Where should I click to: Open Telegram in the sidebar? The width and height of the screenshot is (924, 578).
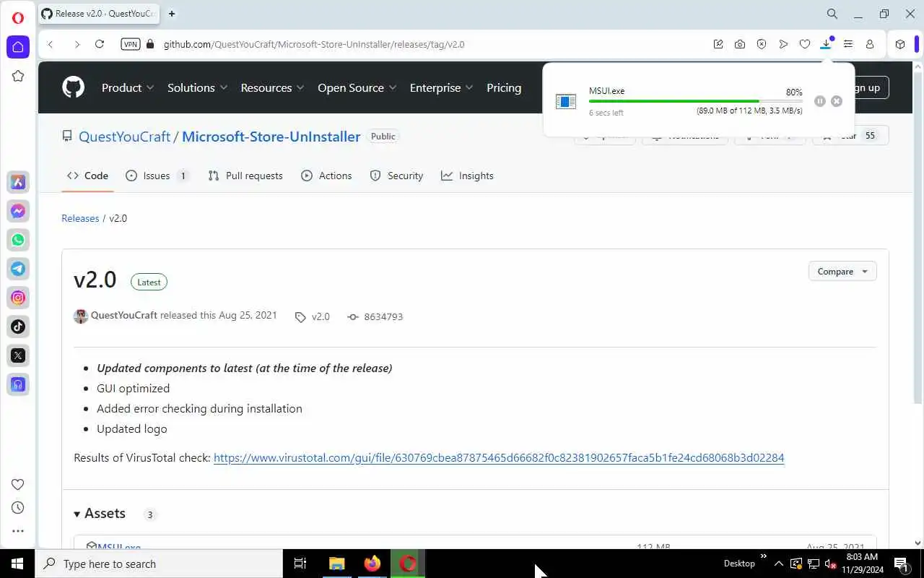18,269
